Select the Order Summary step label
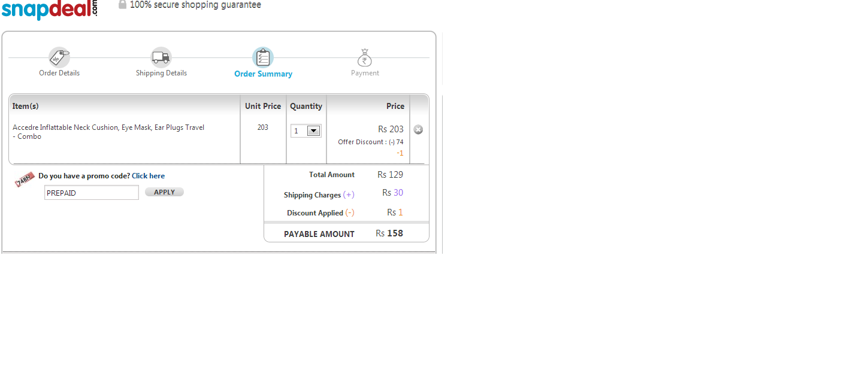 [x=263, y=74]
